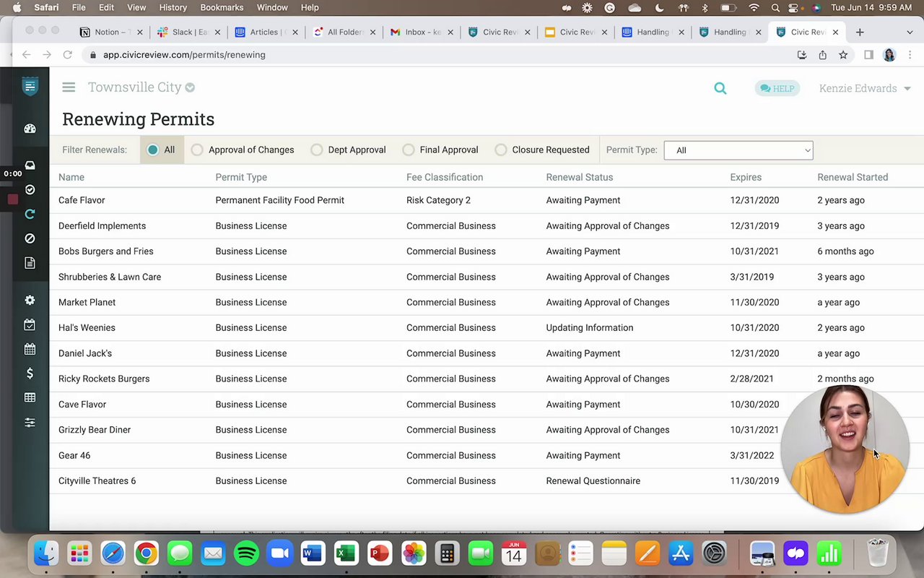Launch Spotify from the Dock
Screen dimensions: 924x578
tap(247, 554)
